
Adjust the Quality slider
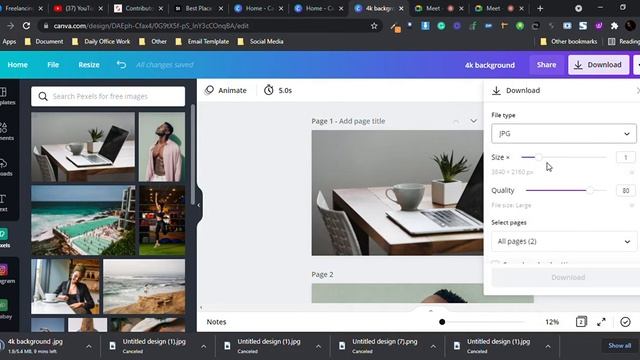pos(590,190)
